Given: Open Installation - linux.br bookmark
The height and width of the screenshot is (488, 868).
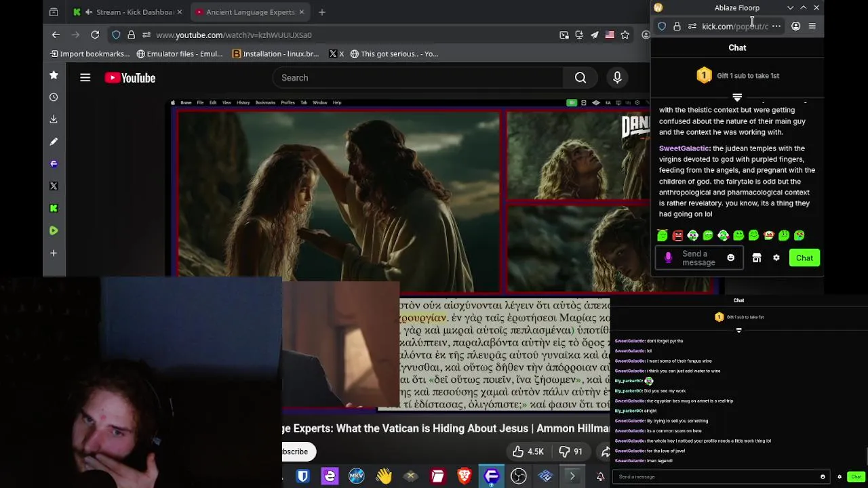Looking at the screenshot, I should click(275, 54).
